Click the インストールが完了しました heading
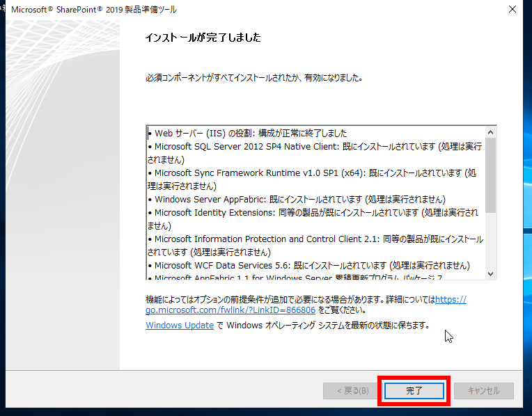 (203, 38)
